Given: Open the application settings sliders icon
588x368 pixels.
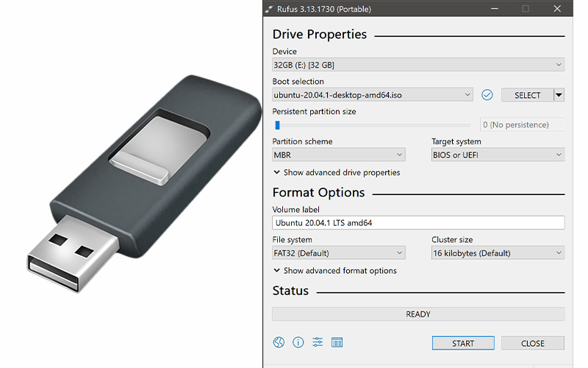Looking at the screenshot, I should click(x=318, y=342).
